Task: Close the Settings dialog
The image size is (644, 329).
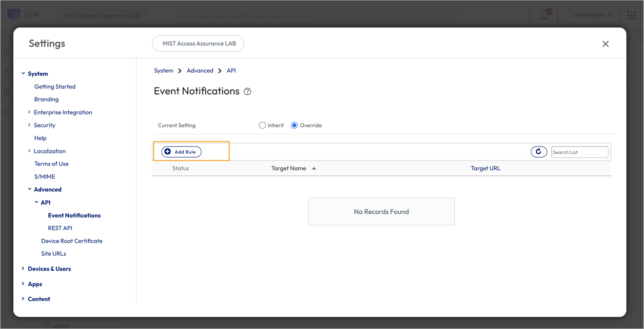Action: tap(605, 44)
